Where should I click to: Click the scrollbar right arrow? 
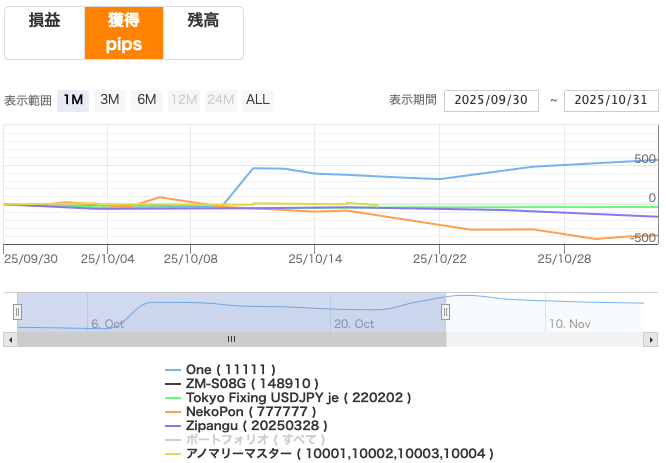pyautogui.click(x=652, y=340)
